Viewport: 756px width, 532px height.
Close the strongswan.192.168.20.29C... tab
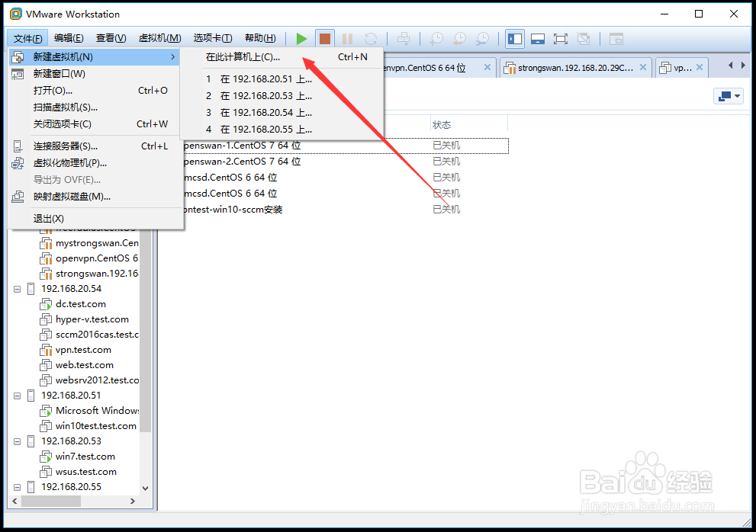642,68
